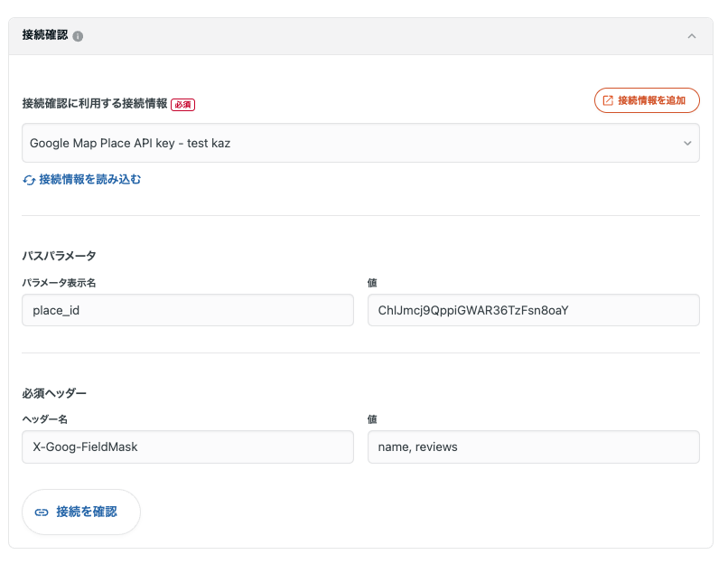Screen dimensions: 728x564
Task: Click the "name, reviews" header value field
Action: tap(533, 446)
